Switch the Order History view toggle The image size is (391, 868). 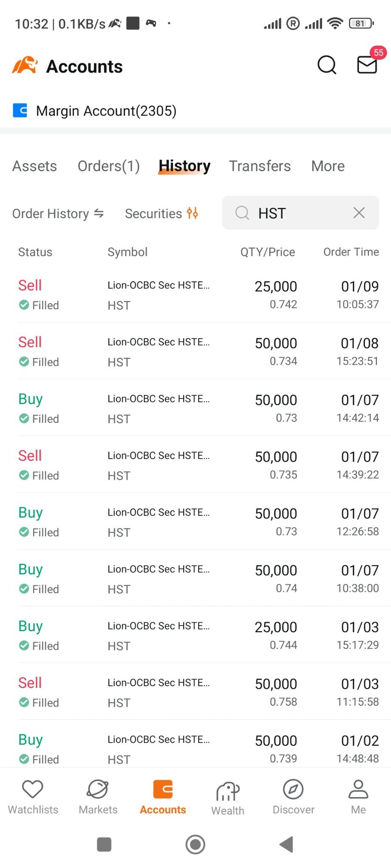(58, 214)
